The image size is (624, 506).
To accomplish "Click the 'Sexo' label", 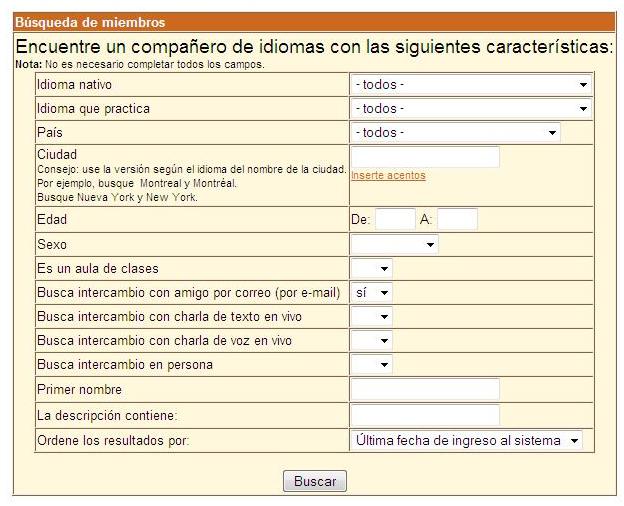I will [x=52, y=244].
